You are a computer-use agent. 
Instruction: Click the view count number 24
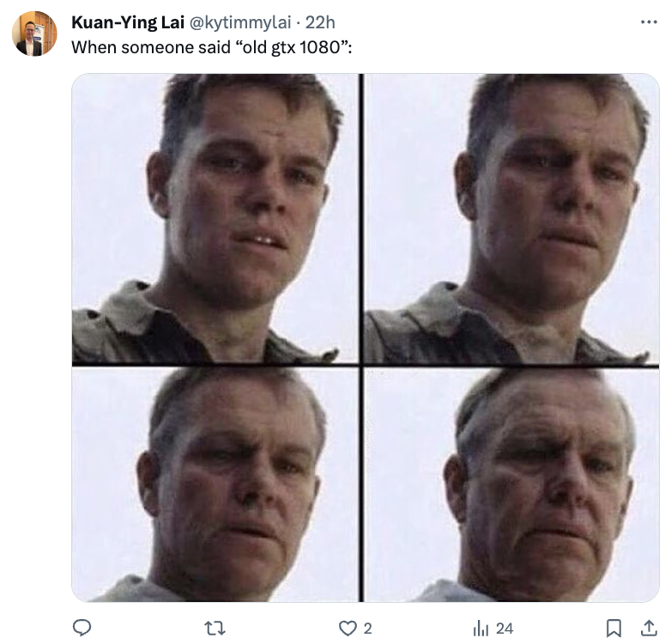pyautogui.click(x=505, y=629)
